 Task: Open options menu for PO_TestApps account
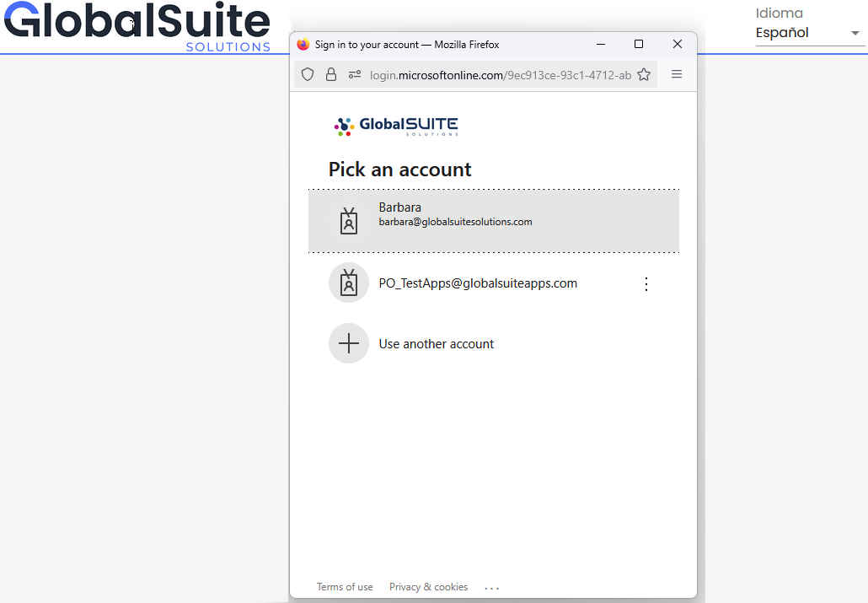[x=646, y=284]
